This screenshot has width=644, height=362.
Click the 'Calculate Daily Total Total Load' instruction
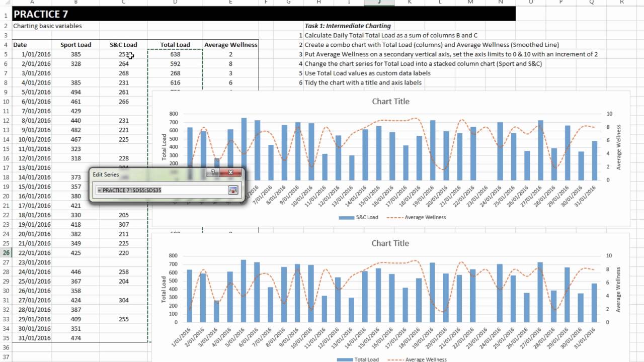point(391,35)
